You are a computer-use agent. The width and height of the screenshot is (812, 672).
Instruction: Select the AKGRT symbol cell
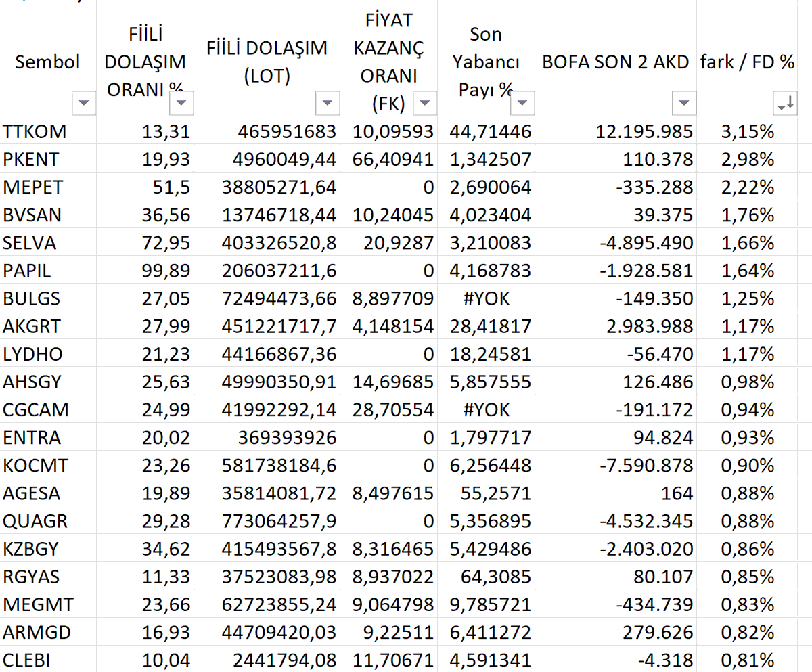coord(48,326)
